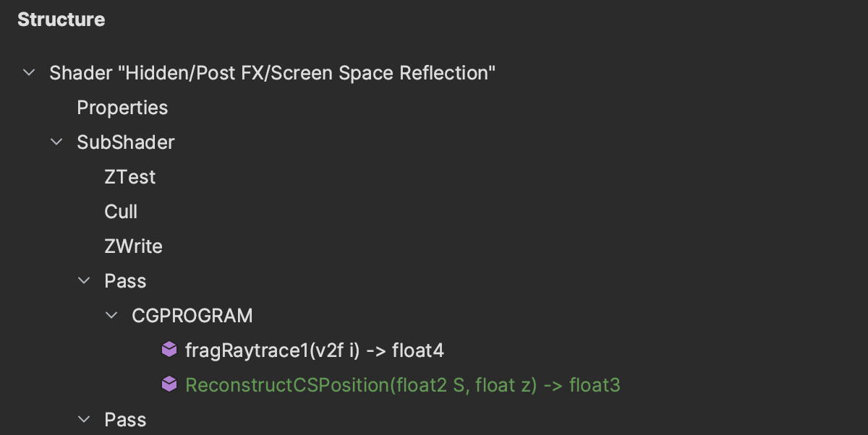The width and height of the screenshot is (868, 435).
Task: Collapse chevron of Pass containing CGPROGRAM
Action: tap(84, 281)
